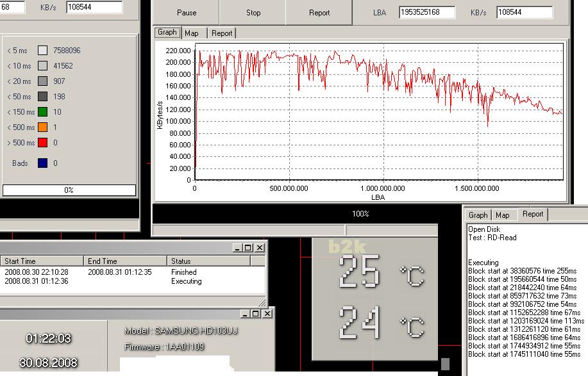
Task: Switch to Map tab in lower-right window
Action: coord(503,215)
